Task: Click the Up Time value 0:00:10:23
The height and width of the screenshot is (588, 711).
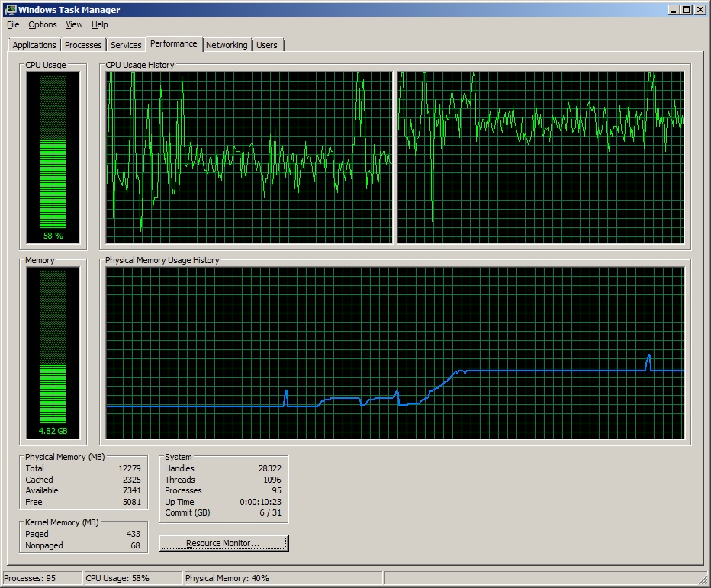Action: coord(260,502)
